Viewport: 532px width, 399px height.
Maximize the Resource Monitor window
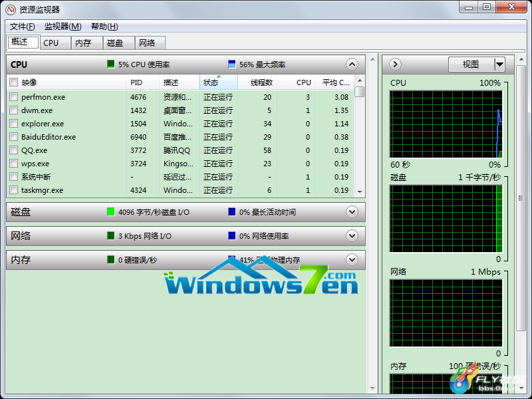[x=487, y=7]
